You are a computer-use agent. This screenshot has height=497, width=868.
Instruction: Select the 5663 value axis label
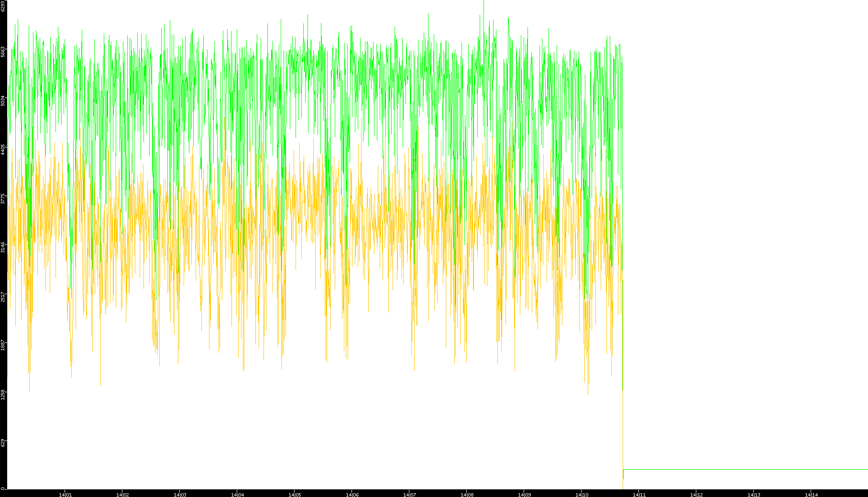pos(3,52)
